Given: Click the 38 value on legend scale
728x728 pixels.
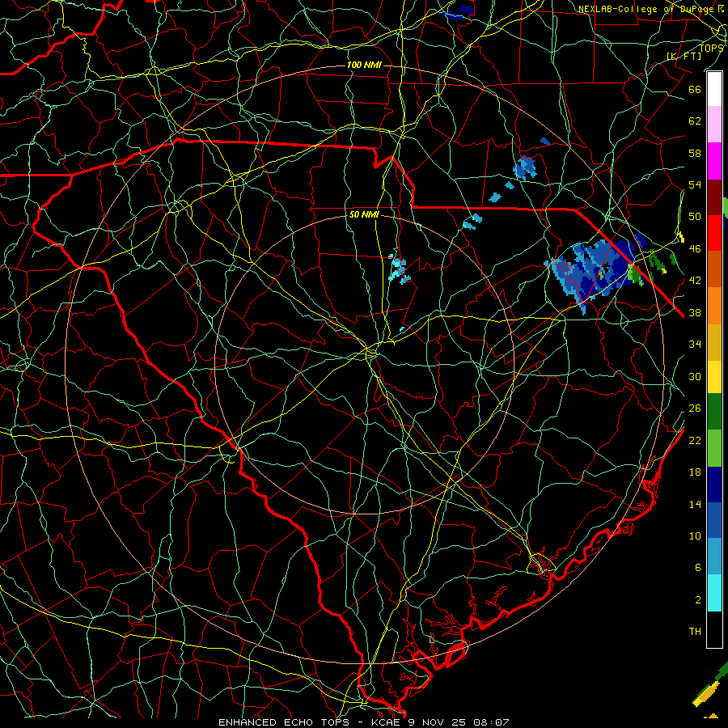Looking at the screenshot, I should [695, 312].
